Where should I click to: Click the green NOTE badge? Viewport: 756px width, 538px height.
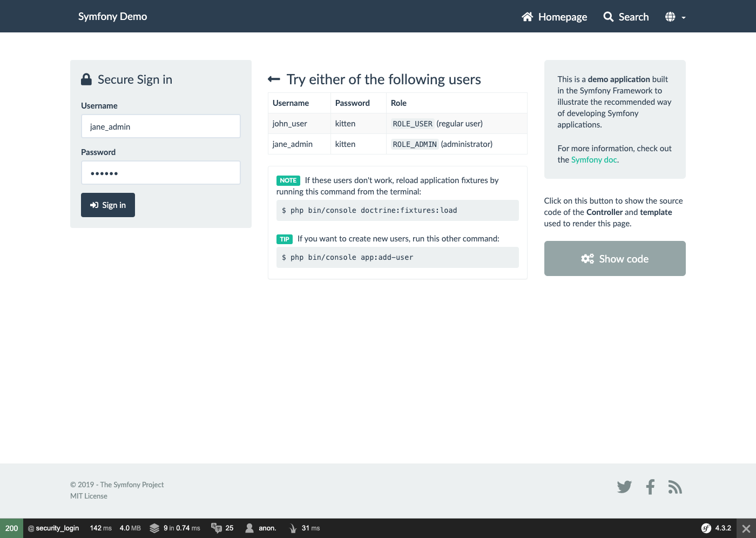click(x=288, y=180)
